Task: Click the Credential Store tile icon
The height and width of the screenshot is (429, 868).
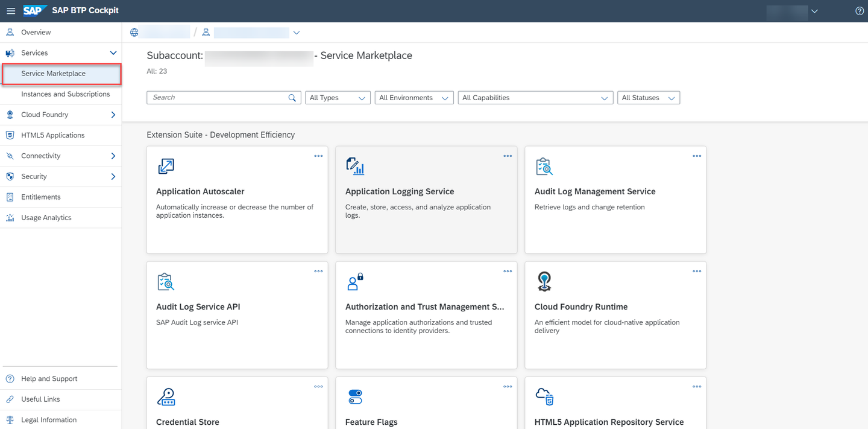Action: coord(166,397)
